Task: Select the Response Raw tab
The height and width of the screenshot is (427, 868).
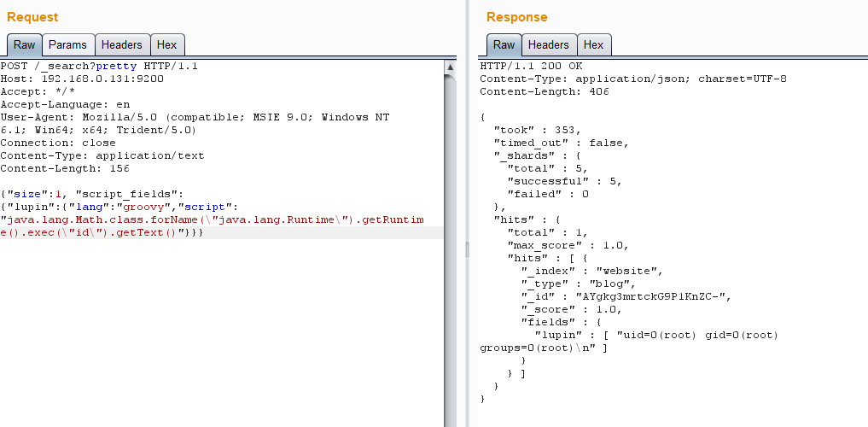Action: click(504, 45)
